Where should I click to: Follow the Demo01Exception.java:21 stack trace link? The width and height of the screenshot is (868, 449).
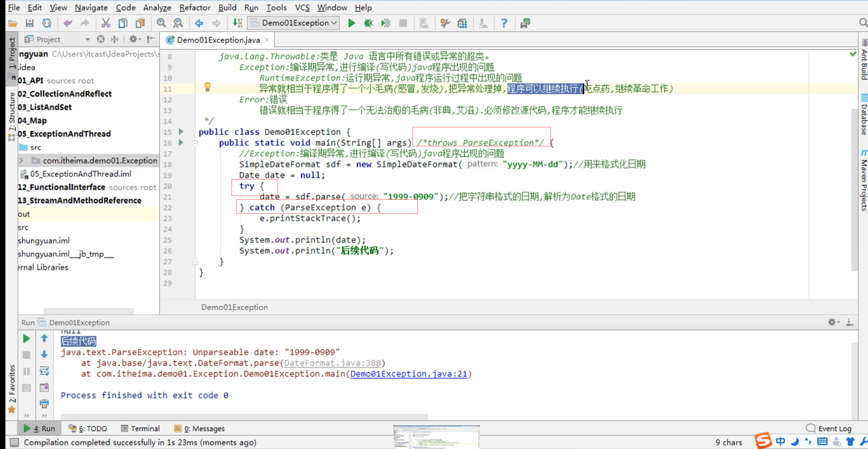pos(408,374)
